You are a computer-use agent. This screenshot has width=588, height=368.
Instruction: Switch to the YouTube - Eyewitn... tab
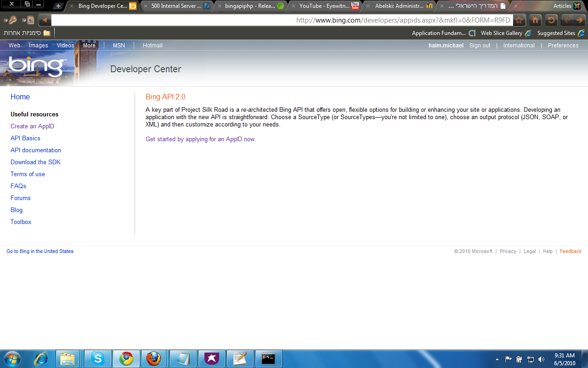[324, 6]
